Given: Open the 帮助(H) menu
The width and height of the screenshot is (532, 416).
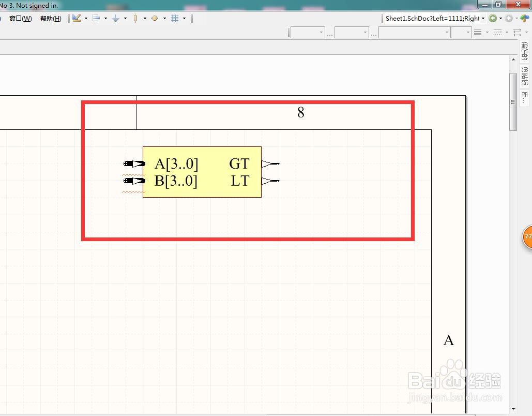Looking at the screenshot, I should pos(51,18).
